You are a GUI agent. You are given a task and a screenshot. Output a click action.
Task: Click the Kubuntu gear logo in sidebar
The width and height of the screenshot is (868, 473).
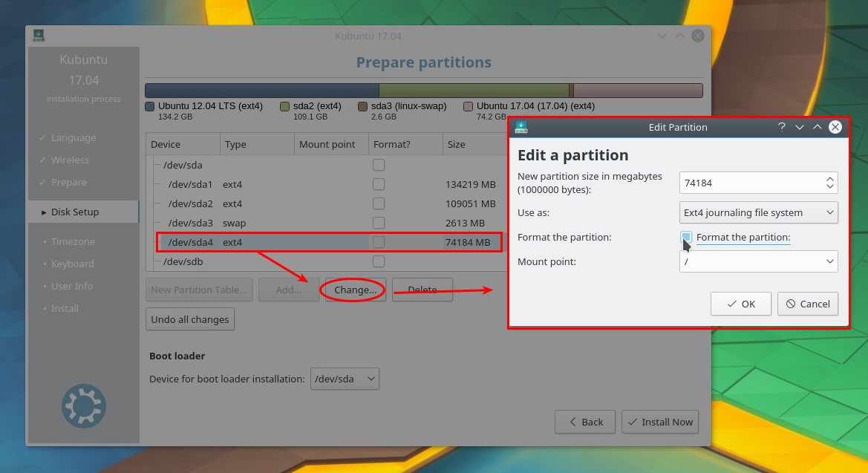84,406
